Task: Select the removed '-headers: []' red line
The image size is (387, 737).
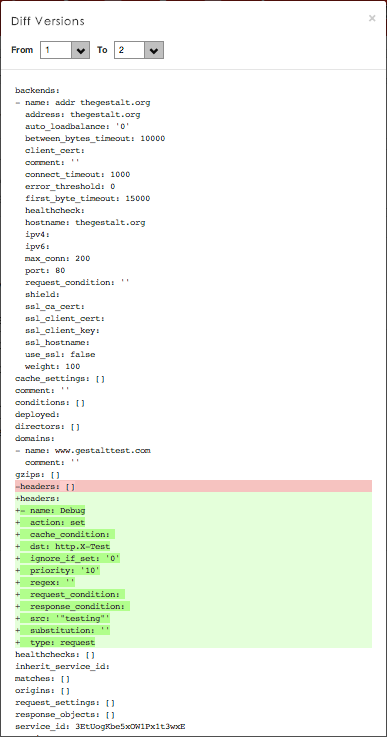Action: pyautogui.click(x=193, y=486)
